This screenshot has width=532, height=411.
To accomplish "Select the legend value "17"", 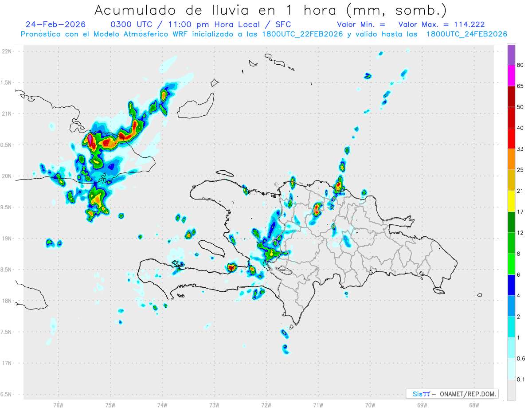I will tap(520, 212).
